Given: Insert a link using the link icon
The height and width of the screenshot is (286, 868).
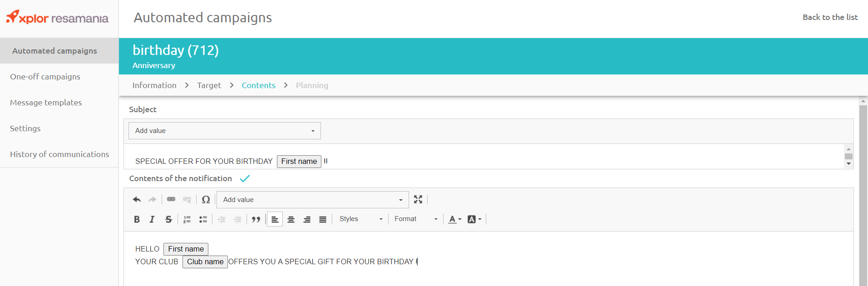Looking at the screenshot, I should pyautogui.click(x=171, y=200).
